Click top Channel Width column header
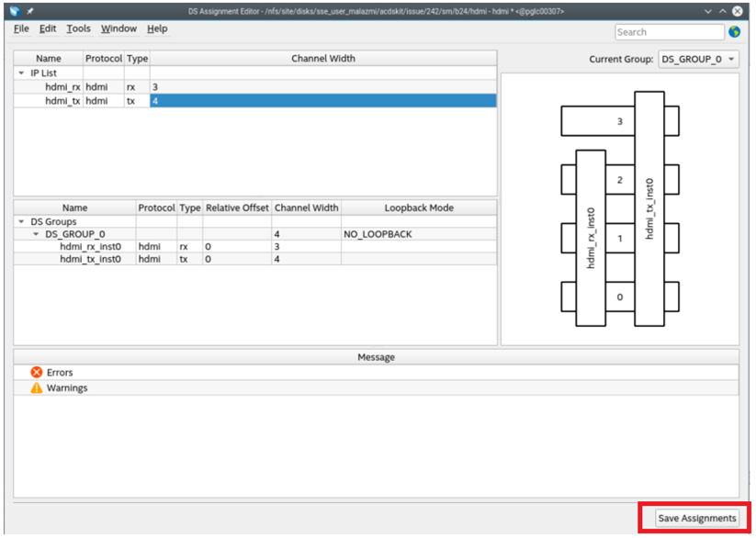Image resolution: width=756 pixels, height=538 pixels. 323,59
